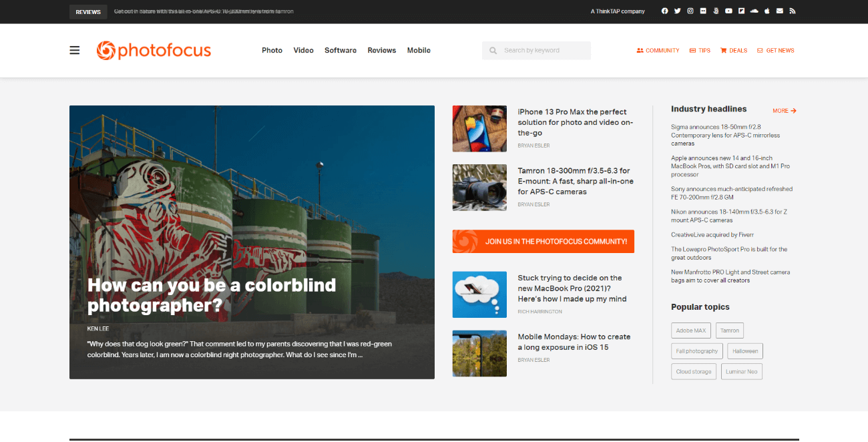Read the Tamron 18-300mm E-mount article

point(575,181)
